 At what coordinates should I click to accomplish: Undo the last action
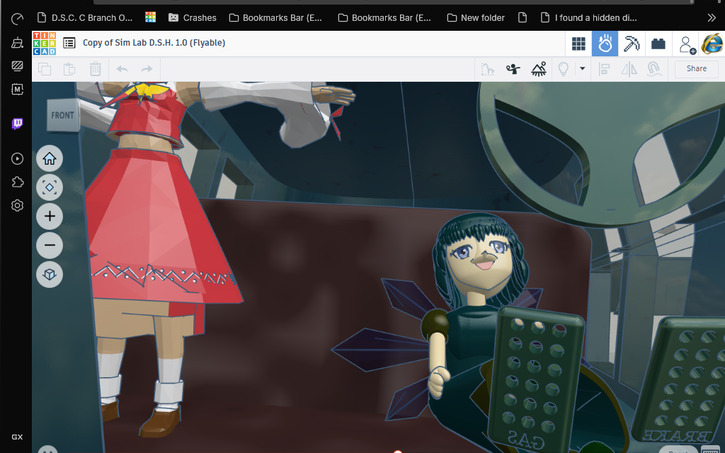(x=122, y=69)
